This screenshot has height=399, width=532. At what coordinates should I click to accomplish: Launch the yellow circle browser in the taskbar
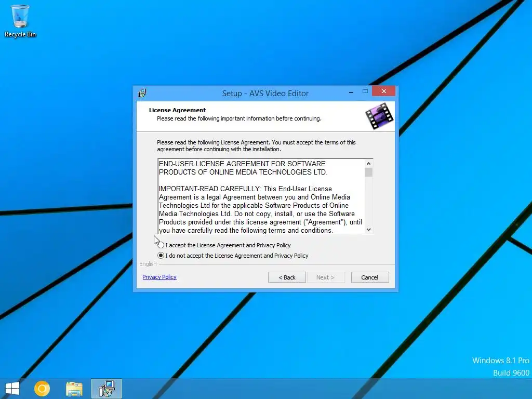[x=42, y=389]
